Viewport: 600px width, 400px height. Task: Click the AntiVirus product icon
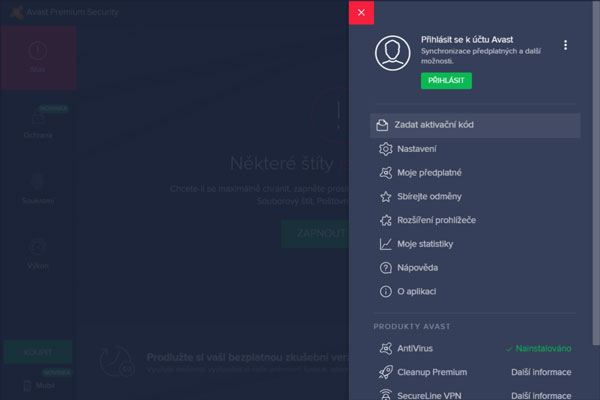[386, 349]
